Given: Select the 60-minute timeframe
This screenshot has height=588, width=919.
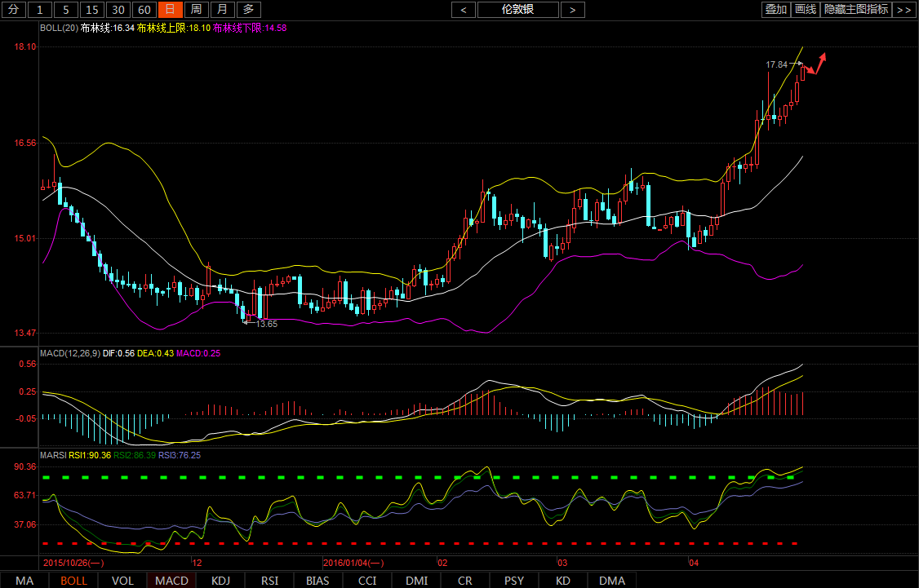Looking at the screenshot, I should [144, 10].
